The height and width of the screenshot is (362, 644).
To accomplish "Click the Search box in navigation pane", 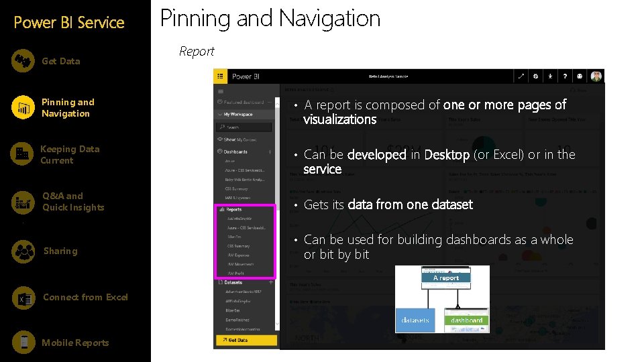I will pos(244,127).
